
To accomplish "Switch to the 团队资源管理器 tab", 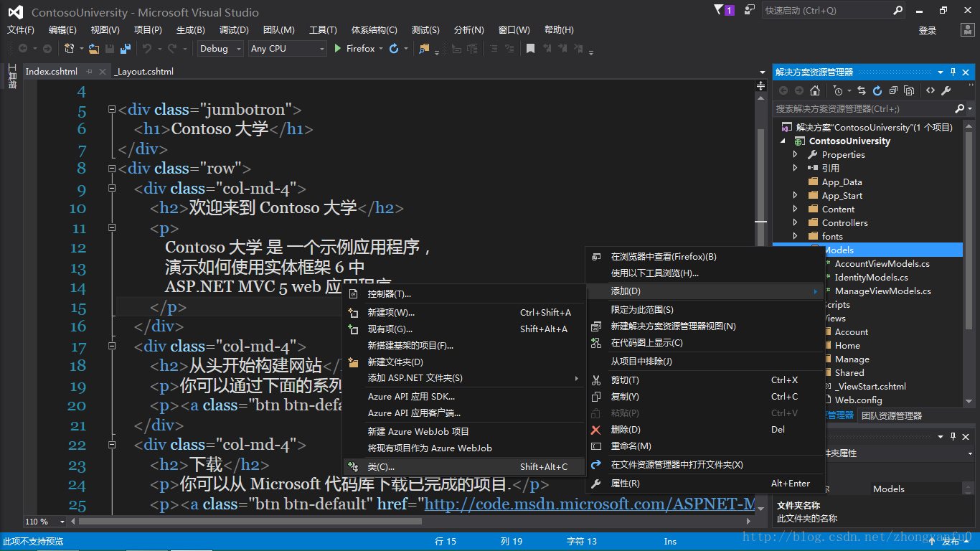I will point(892,415).
